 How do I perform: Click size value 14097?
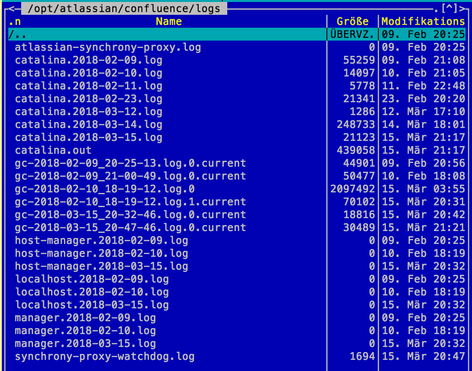click(359, 73)
